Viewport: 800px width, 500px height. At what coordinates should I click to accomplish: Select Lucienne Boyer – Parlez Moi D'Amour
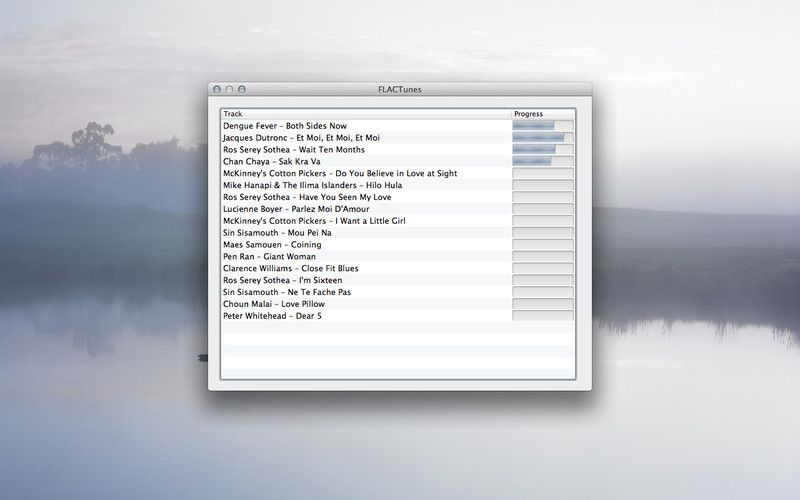[x=366, y=209]
